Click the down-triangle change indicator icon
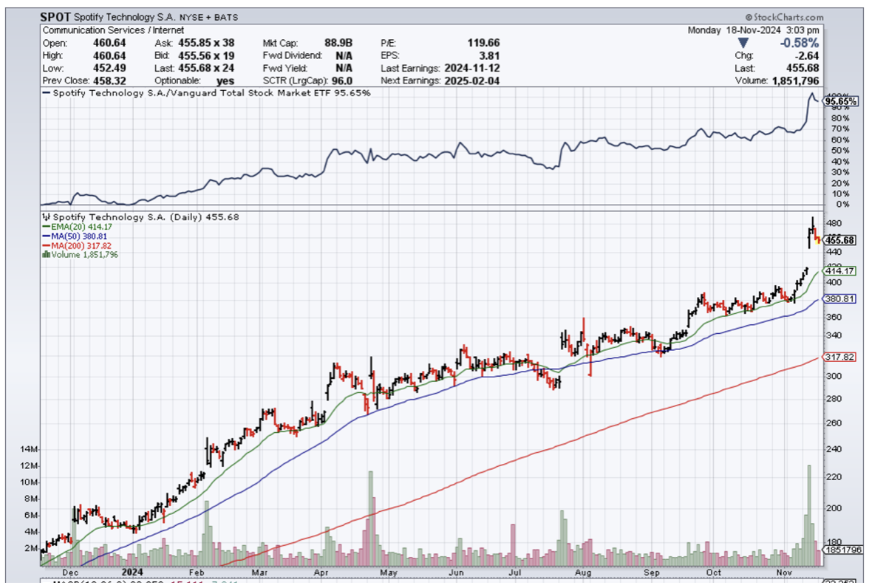 pos(743,44)
